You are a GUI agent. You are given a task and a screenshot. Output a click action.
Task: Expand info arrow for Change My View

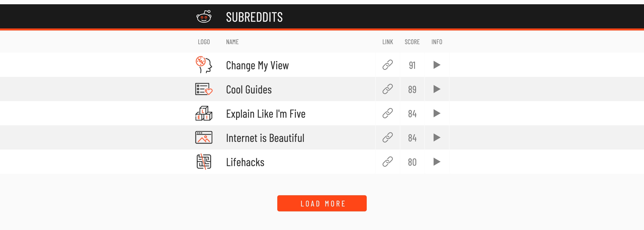pyautogui.click(x=436, y=65)
